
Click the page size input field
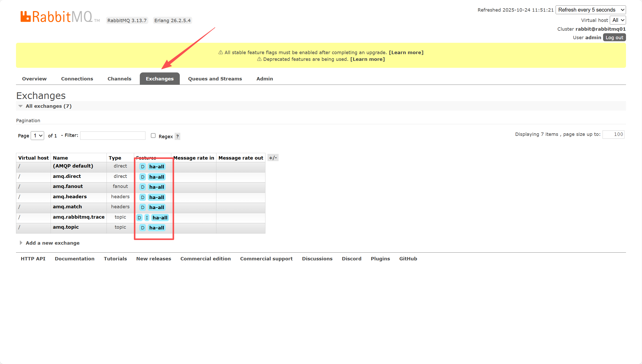613,134
